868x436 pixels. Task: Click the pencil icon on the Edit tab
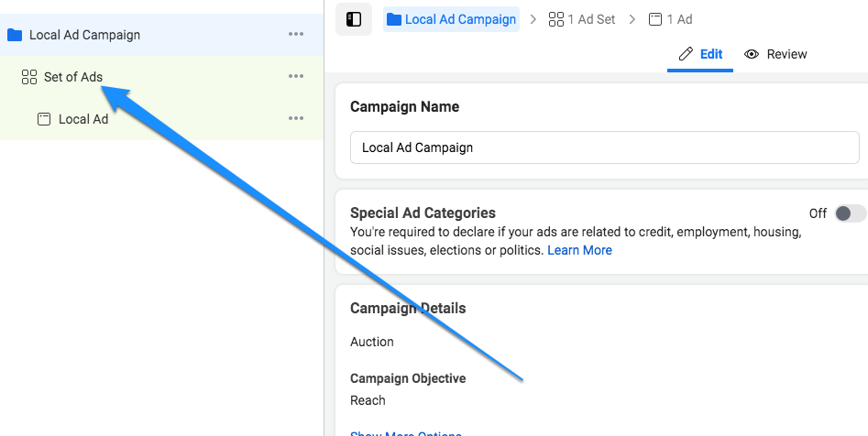(686, 54)
